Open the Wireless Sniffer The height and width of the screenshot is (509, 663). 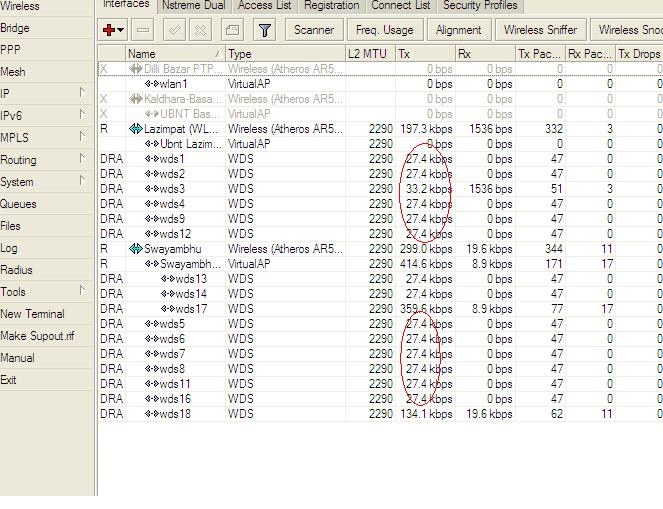coord(540,30)
